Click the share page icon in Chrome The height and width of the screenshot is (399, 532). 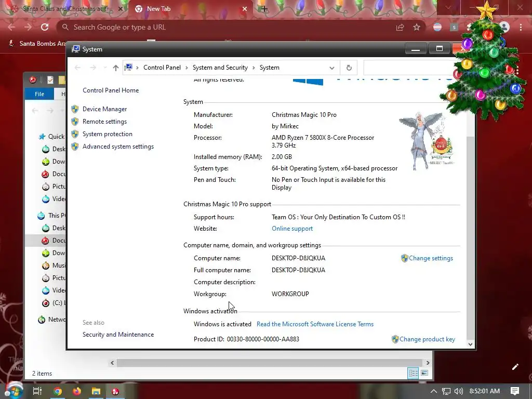[x=400, y=27]
